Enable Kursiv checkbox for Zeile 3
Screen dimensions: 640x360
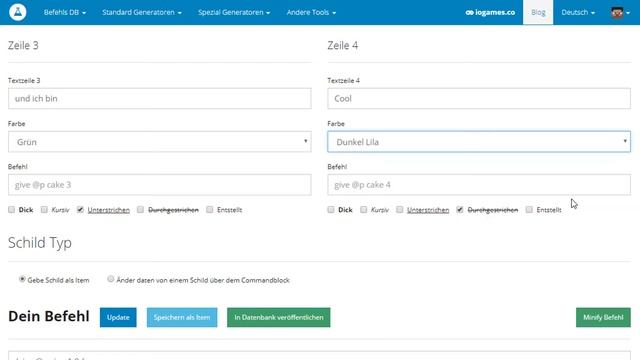point(44,209)
